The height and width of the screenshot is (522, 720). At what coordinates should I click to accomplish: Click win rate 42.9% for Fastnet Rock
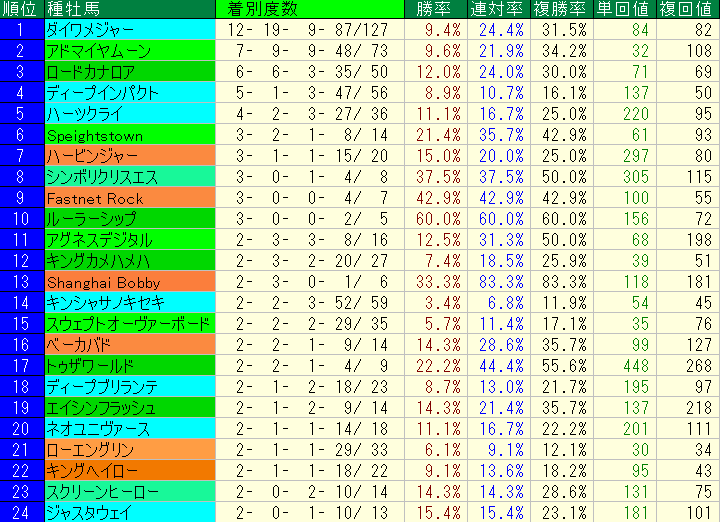438,198
